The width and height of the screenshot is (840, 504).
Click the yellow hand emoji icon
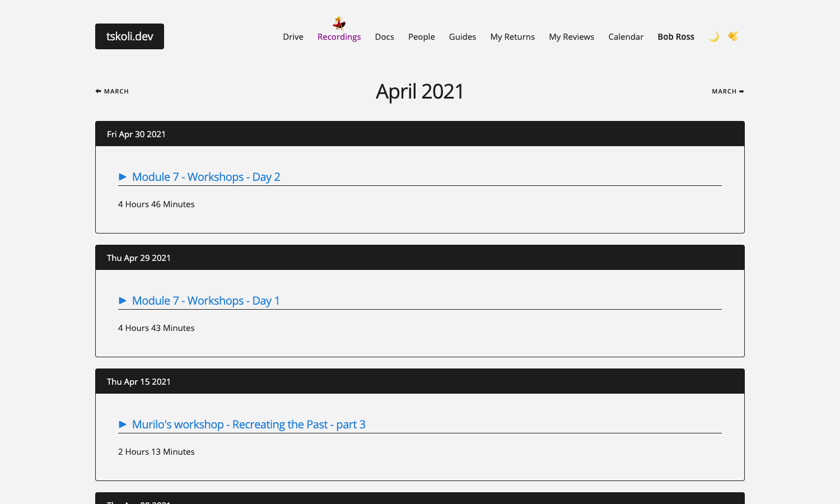tap(733, 36)
